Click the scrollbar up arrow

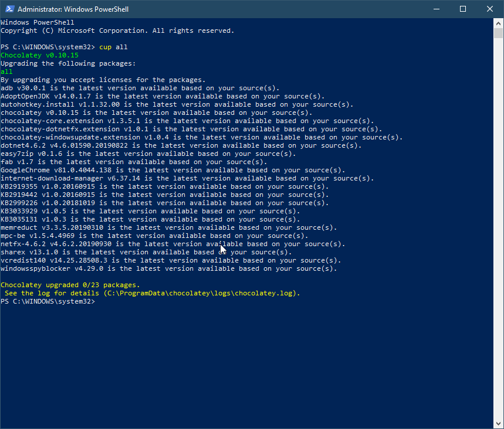coord(498,23)
